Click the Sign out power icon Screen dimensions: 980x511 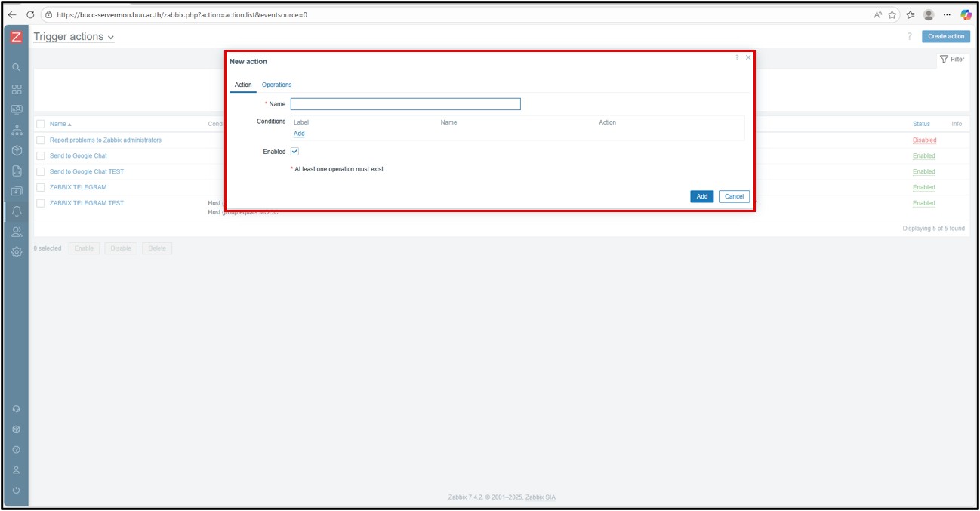click(17, 491)
